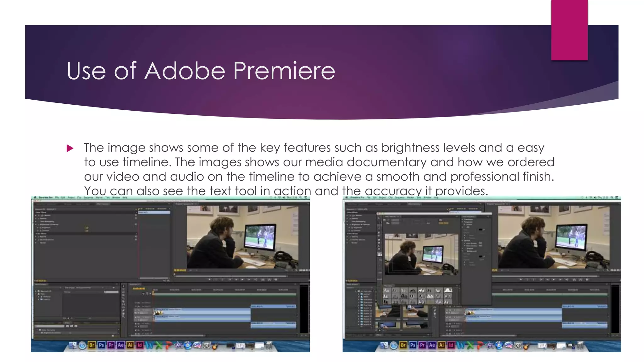Mute Audio 1 track in left timeline
Screen dimensions: 644x362
[136, 317]
